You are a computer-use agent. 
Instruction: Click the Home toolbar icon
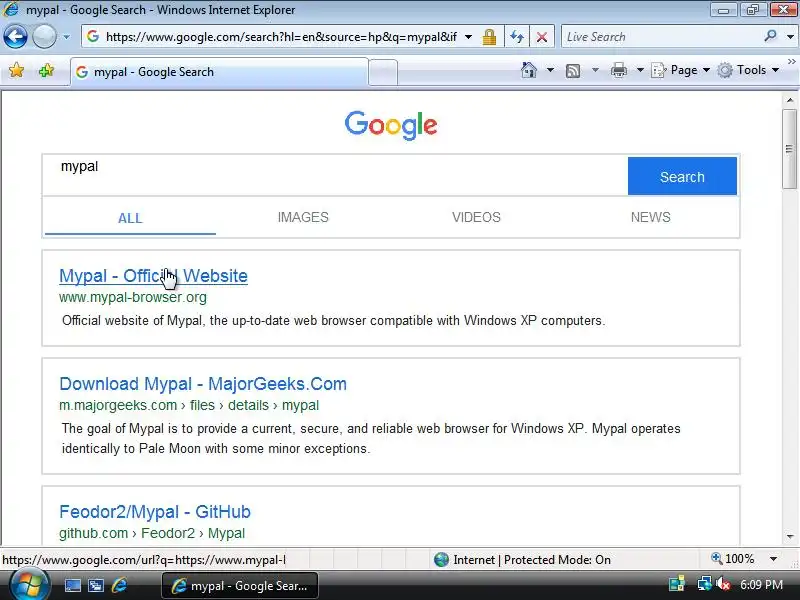(x=529, y=70)
